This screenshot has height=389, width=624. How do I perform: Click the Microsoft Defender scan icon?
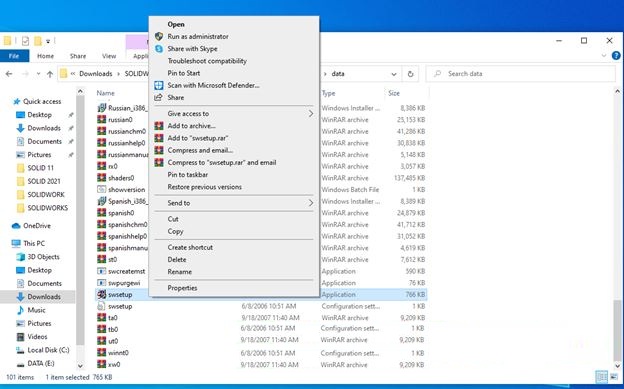[159, 85]
